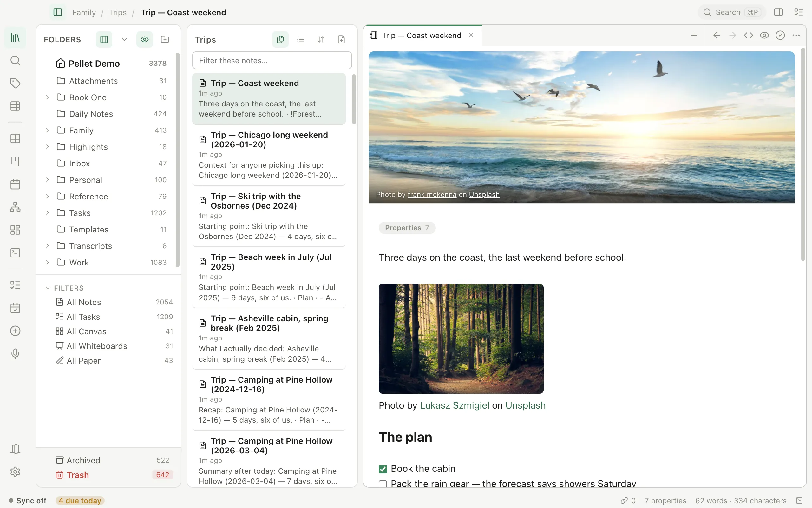The height and width of the screenshot is (508, 812).
Task: Collapse the FILTERS section
Action: pos(47,288)
